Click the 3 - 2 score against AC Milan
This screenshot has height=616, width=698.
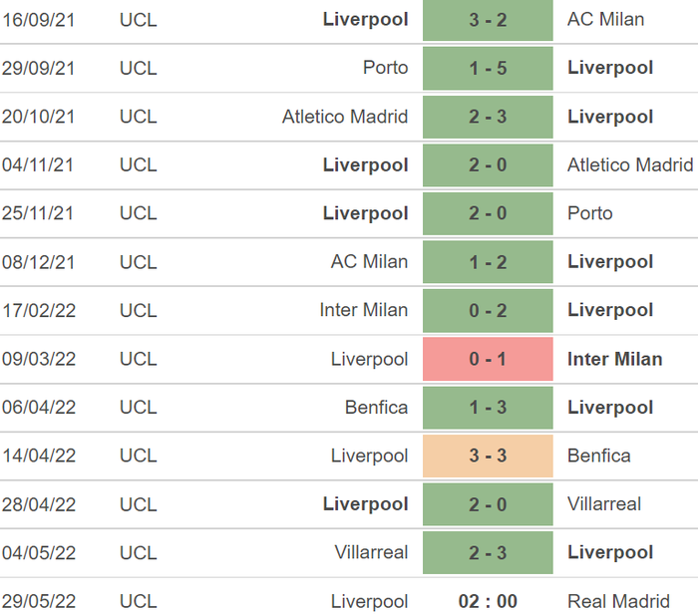pos(488,20)
